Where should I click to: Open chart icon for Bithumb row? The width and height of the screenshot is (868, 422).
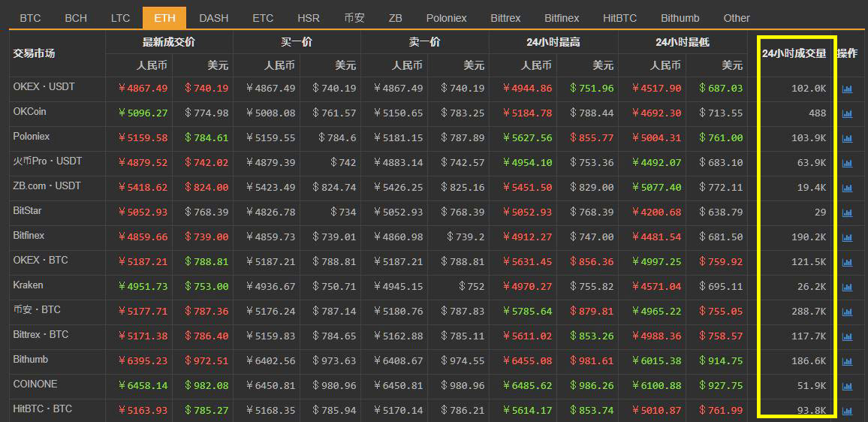tap(847, 361)
